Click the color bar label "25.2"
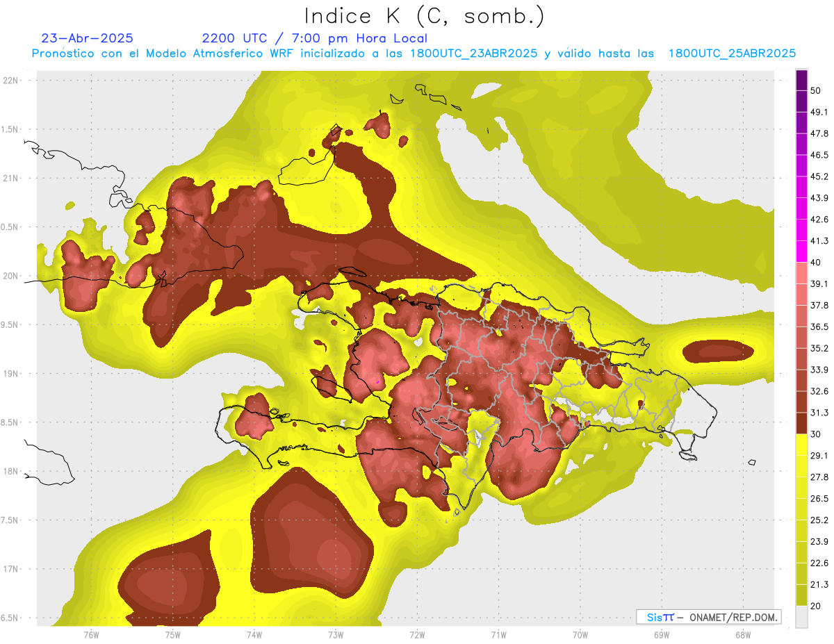This screenshot has width=834, height=644. pos(819,520)
